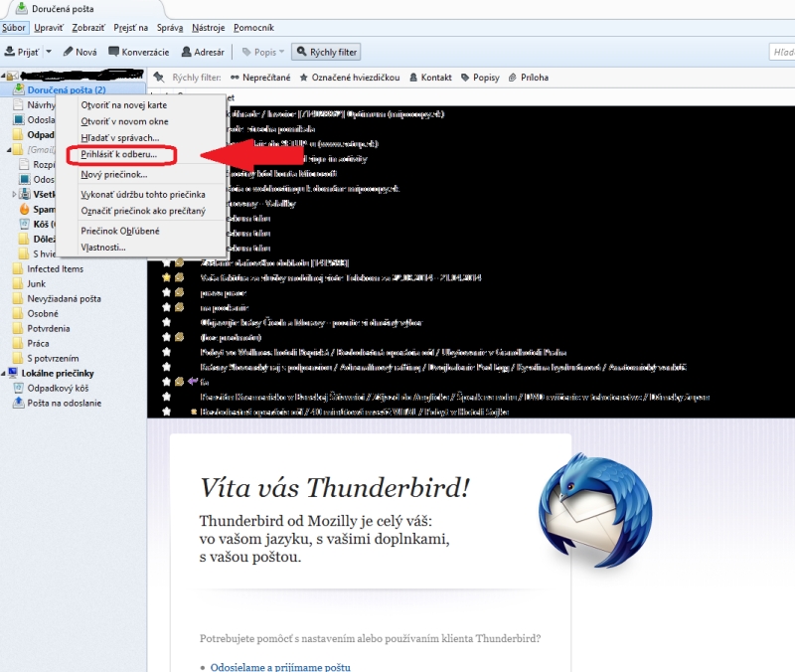The height and width of the screenshot is (672, 795).
Task: Toggle the star on the 'pmuo pmor' message row
Action: [166, 292]
